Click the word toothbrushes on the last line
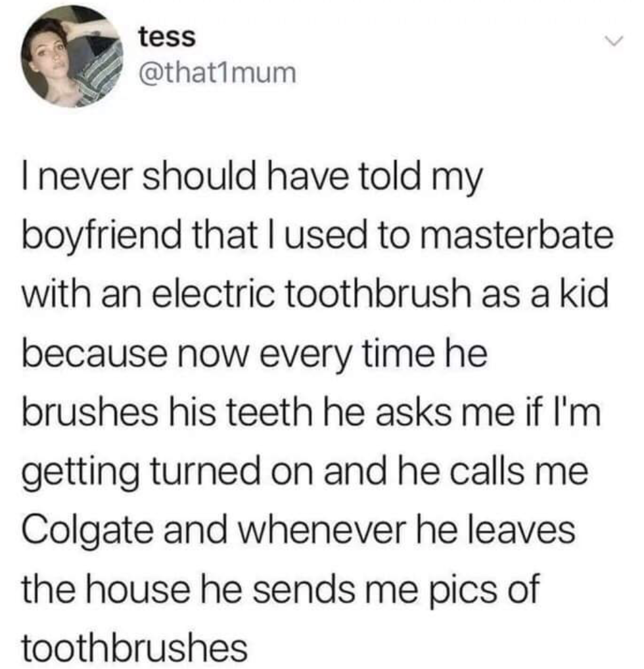Screen dimensions: 644x669 tap(137, 648)
